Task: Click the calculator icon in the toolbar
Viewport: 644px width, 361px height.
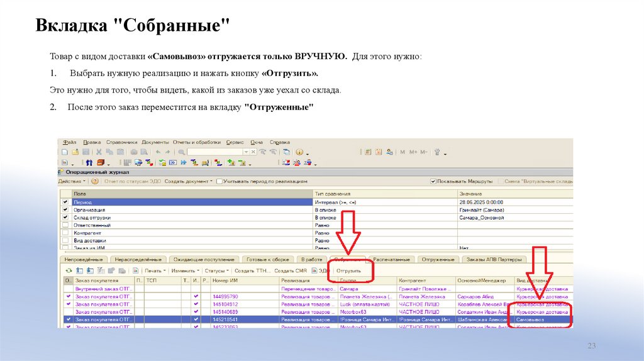Action: click(x=369, y=152)
